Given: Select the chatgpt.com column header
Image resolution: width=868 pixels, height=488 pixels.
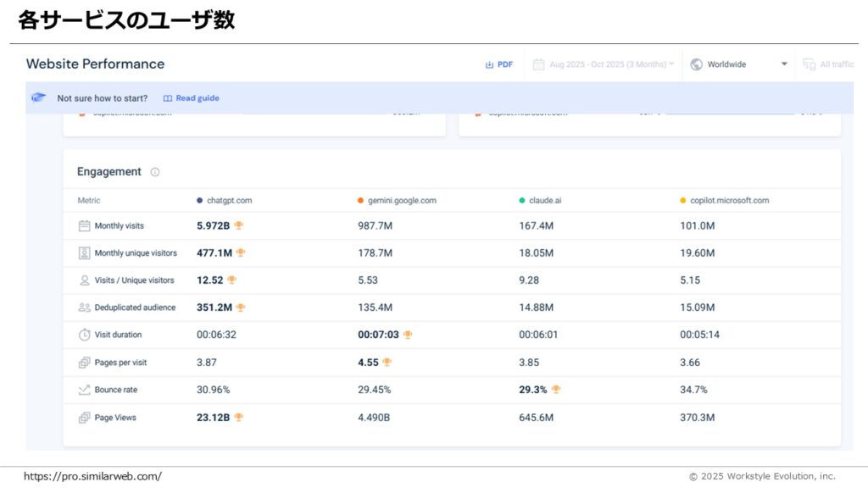Looking at the screenshot, I should (229, 201).
